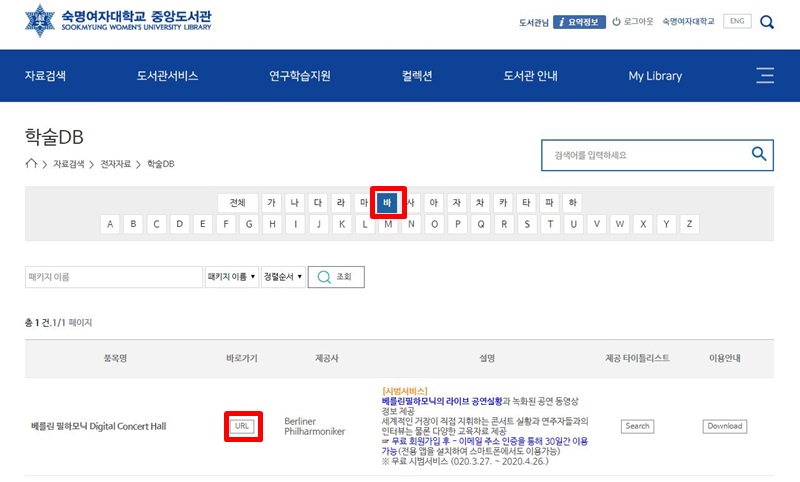
Task: Open the 컬렉션 menu
Action: pos(417,76)
